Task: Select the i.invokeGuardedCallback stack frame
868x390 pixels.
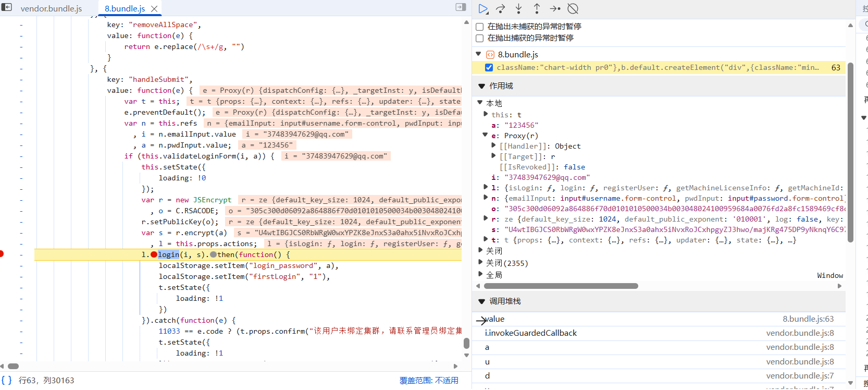Action: [x=659, y=333]
